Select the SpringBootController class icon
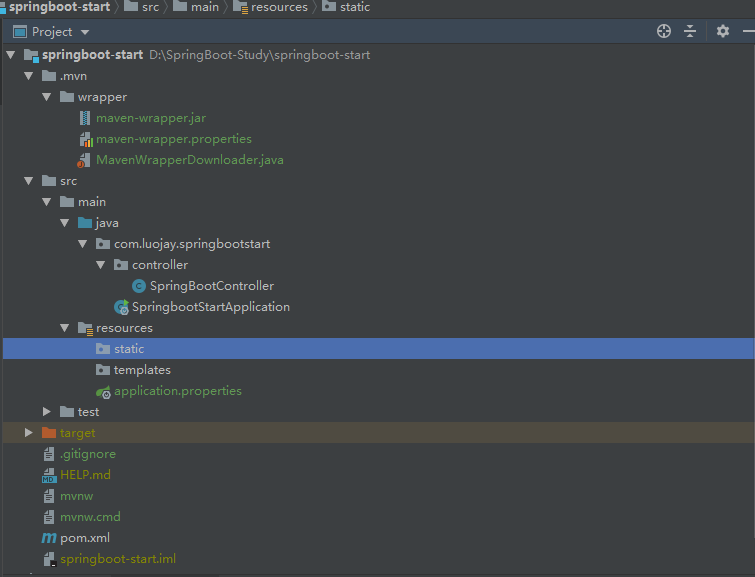 click(x=139, y=286)
